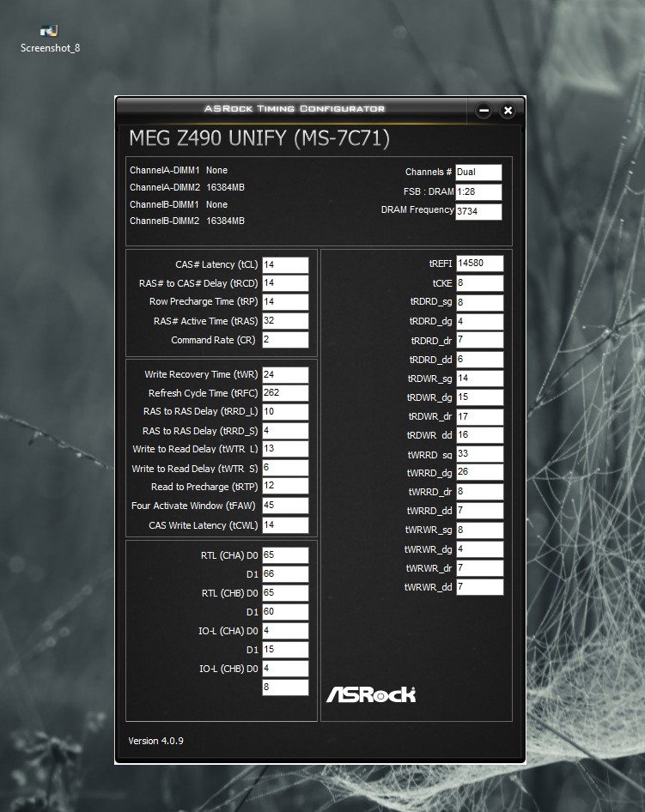Click the tWRWR_dd value field
The height and width of the screenshot is (812, 645).
point(480,587)
